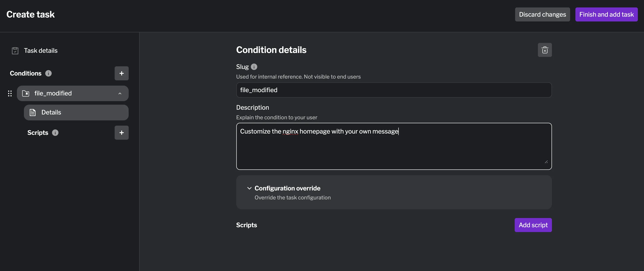This screenshot has width=644, height=271.
Task: Click the Slug input field
Action: point(393,90)
